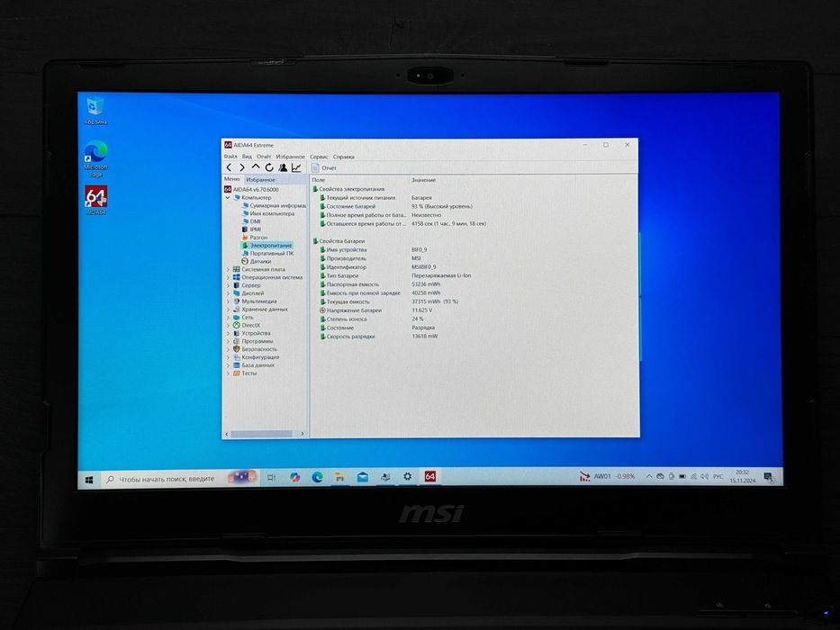This screenshot has width=840, height=630.
Task: Click the Отчёт report toolbar button
Action: point(325,167)
